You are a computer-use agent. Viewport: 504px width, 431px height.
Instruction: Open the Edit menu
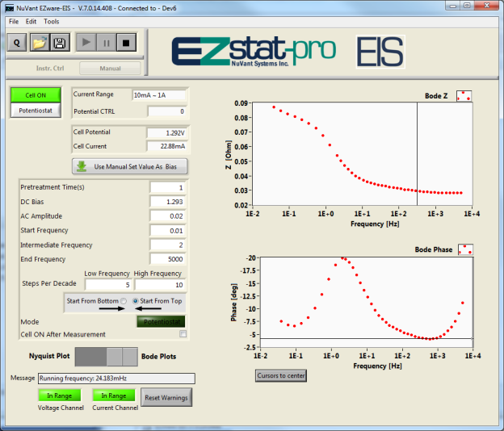(x=31, y=22)
